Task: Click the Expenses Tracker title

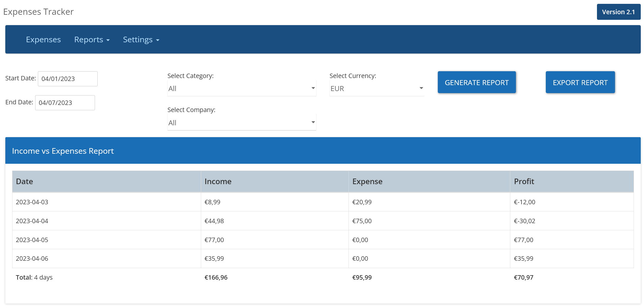Action: coord(38,12)
